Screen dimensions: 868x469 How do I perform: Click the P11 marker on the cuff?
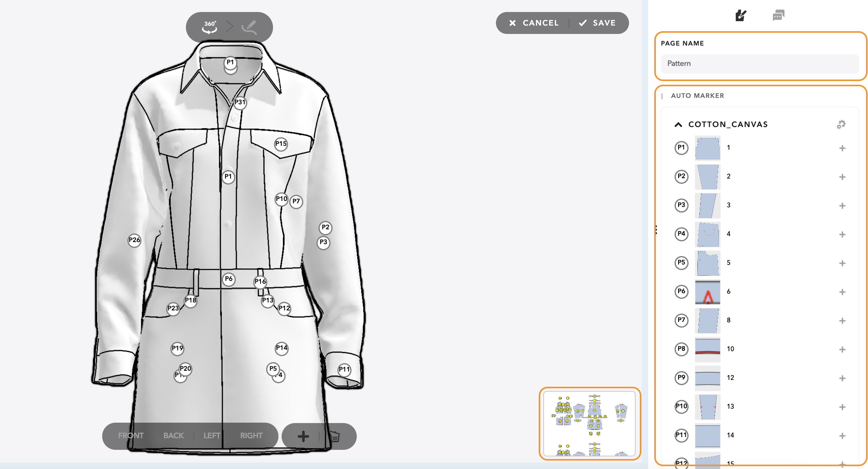344,370
